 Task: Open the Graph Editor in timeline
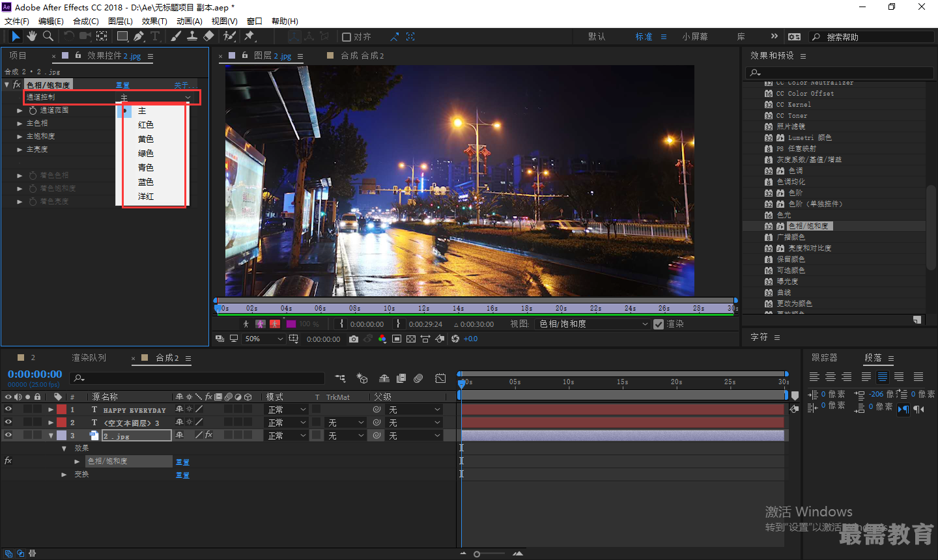pyautogui.click(x=441, y=378)
